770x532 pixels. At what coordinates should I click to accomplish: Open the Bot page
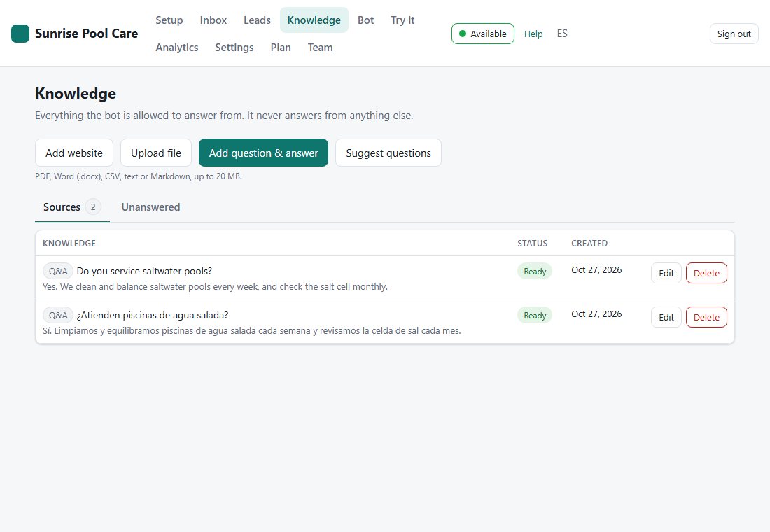(x=366, y=20)
